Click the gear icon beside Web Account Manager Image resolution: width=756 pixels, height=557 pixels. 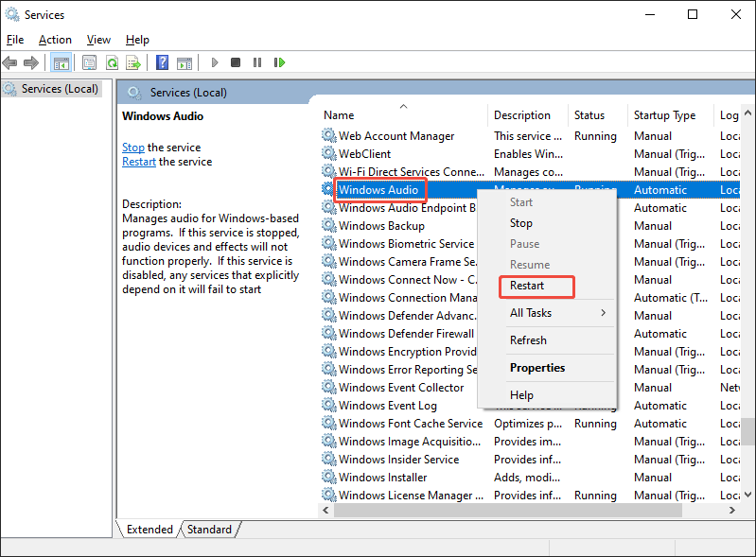coord(329,135)
